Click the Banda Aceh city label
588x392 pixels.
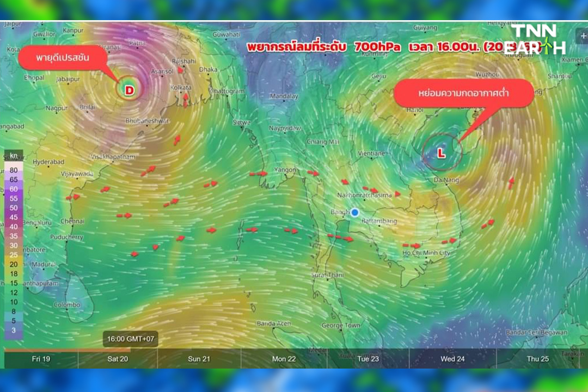274,323
